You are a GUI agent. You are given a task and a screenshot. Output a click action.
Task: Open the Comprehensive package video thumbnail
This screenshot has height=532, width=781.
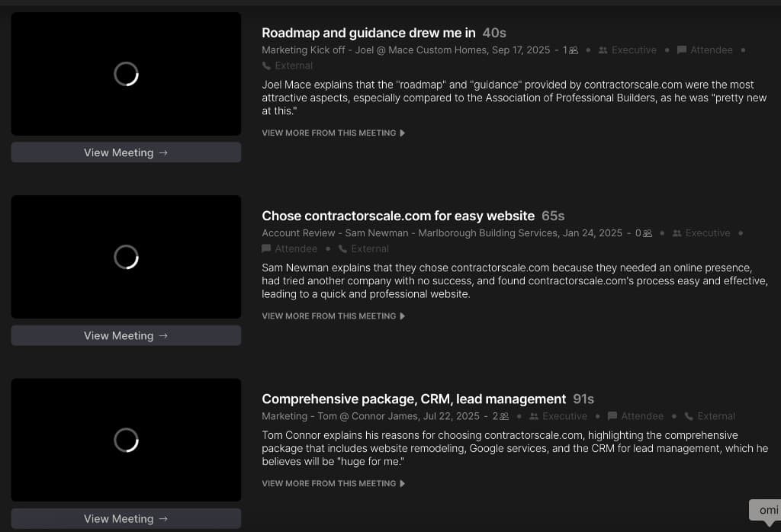(126, 440)
